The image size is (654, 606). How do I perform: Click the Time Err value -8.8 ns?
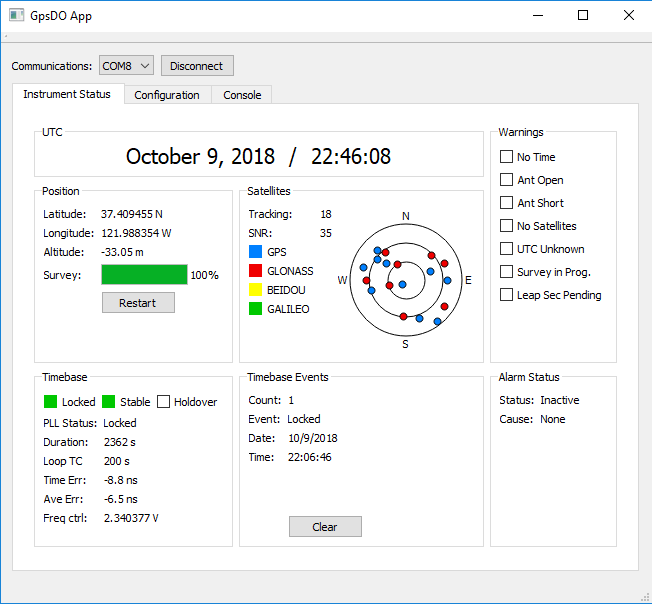pyautogui.click(x=121, y=480)
